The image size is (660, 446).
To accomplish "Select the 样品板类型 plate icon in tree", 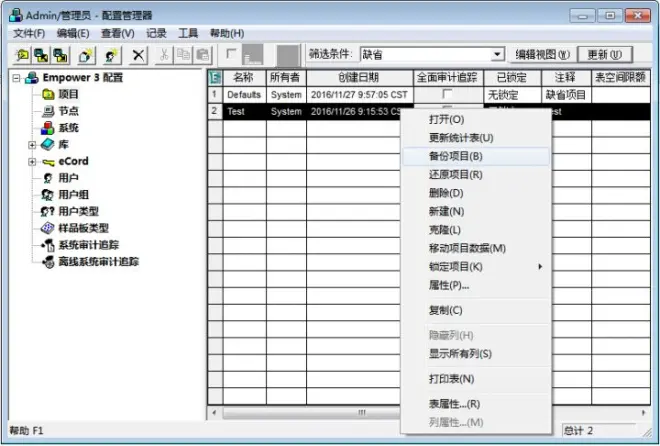I will (x=48, y=228).
